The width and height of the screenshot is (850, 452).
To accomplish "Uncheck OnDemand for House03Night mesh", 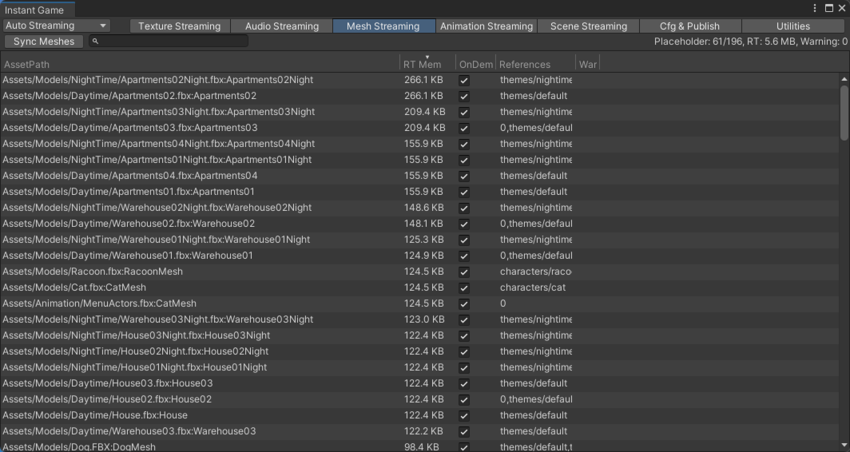I will point(464,335).
